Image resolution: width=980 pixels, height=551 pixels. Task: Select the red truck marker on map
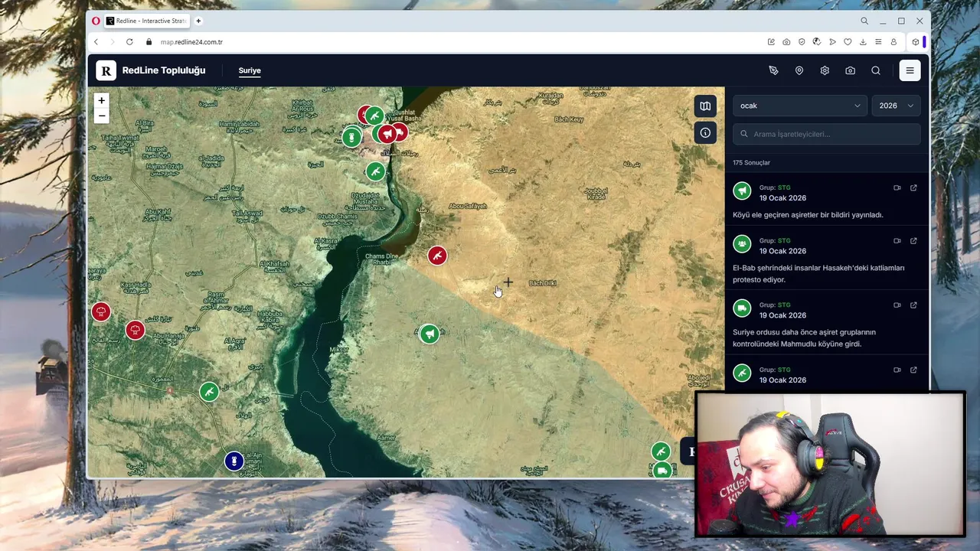click(x=401, y=132)
